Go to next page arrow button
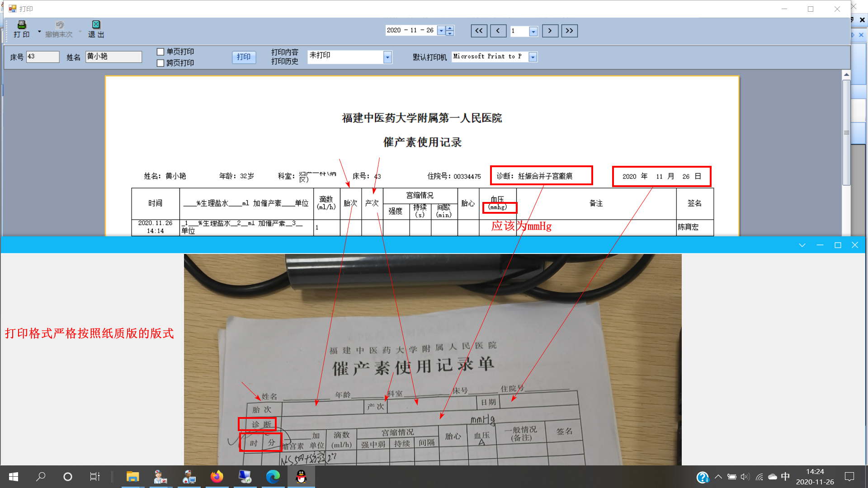Viewport: 868px width, 488px height. pyautogui.click(x=550, y=31)
